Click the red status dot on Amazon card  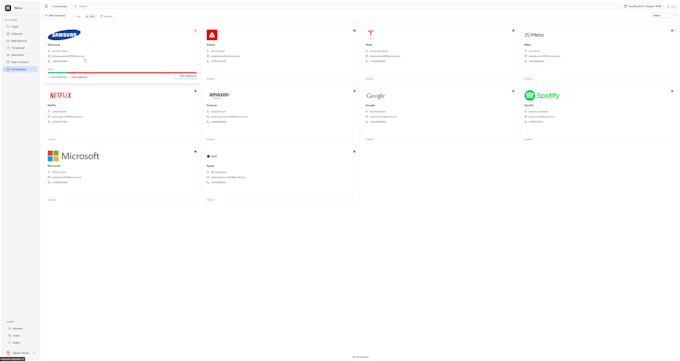(354, 91)
